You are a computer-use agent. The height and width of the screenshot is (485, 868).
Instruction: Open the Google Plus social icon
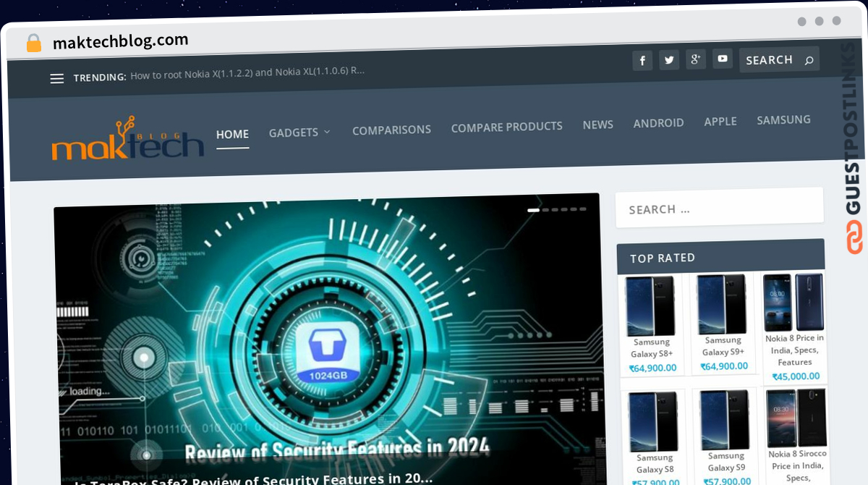click(696, 59)
